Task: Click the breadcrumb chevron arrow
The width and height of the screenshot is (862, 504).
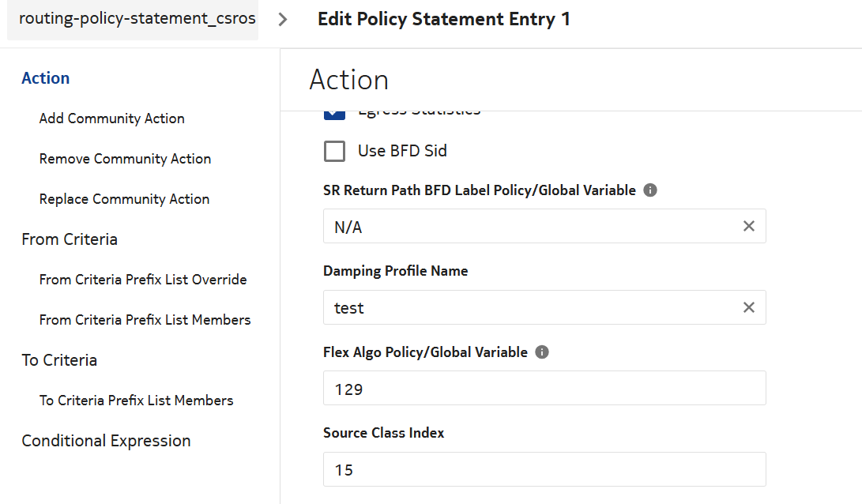Action: (283, 20)
